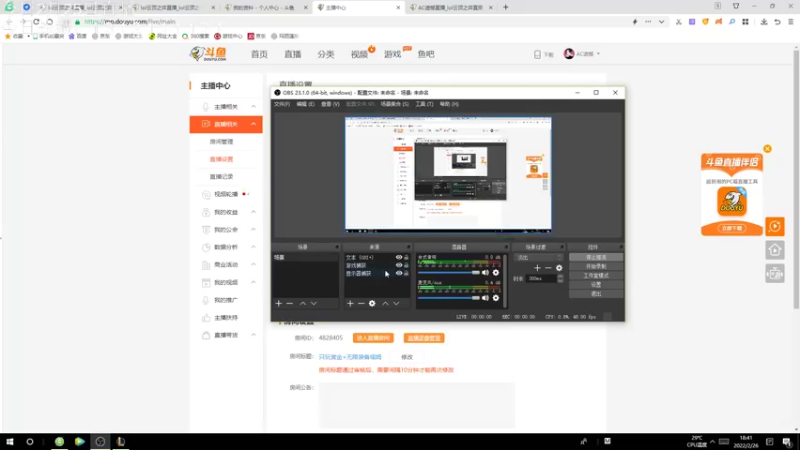The image size is (800, 450).
Task: Click the grey home floating icon at right edge
Action: [x=774, y=250]
